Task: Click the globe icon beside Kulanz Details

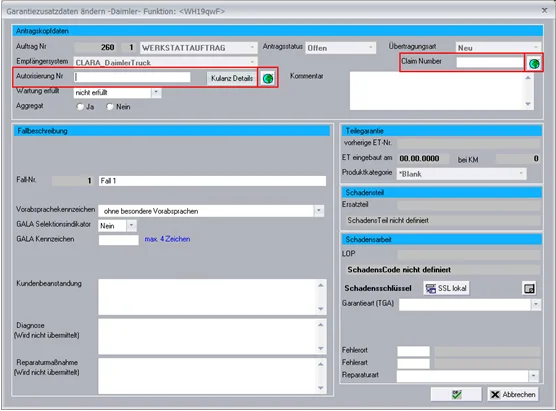Action: click(268, 78)
